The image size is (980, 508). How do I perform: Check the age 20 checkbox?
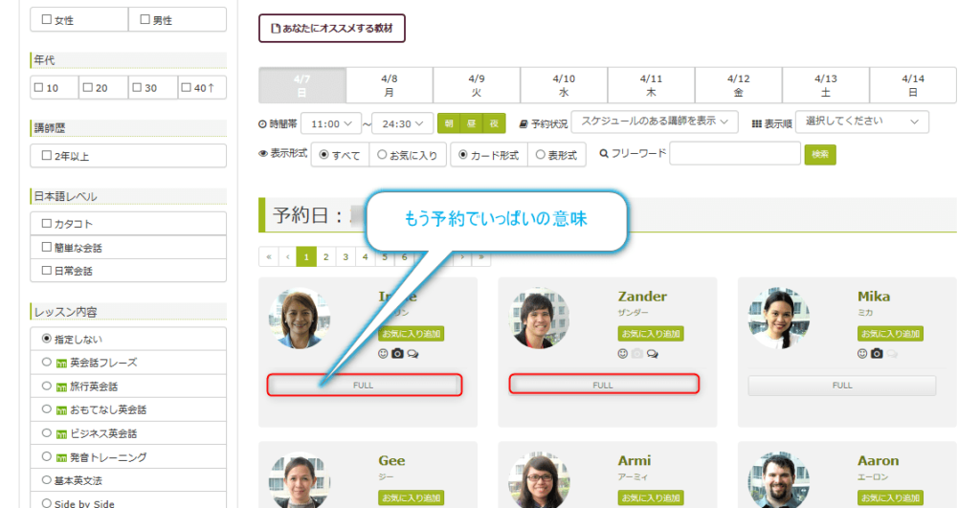point(88,87)
